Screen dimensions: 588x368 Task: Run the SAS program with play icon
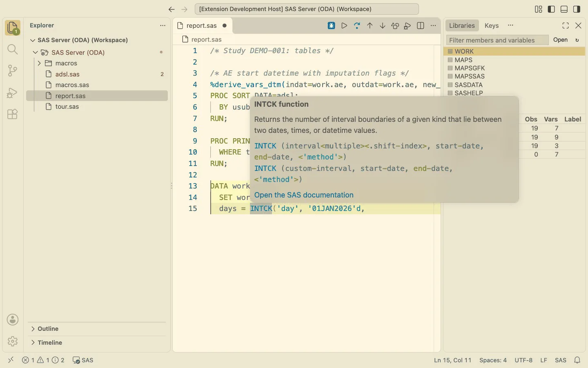[x=344, y=26]
